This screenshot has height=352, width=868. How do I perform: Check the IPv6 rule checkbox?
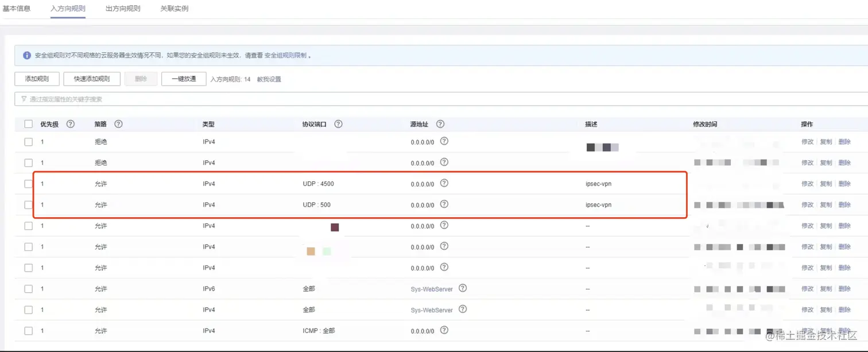click(x=29, y=288)
